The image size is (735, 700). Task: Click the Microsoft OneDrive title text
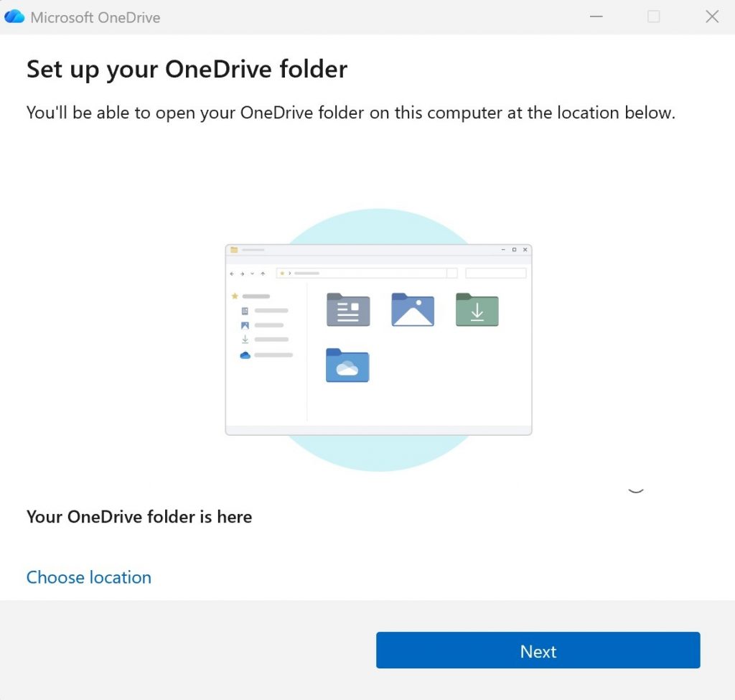tap(95, 17)
